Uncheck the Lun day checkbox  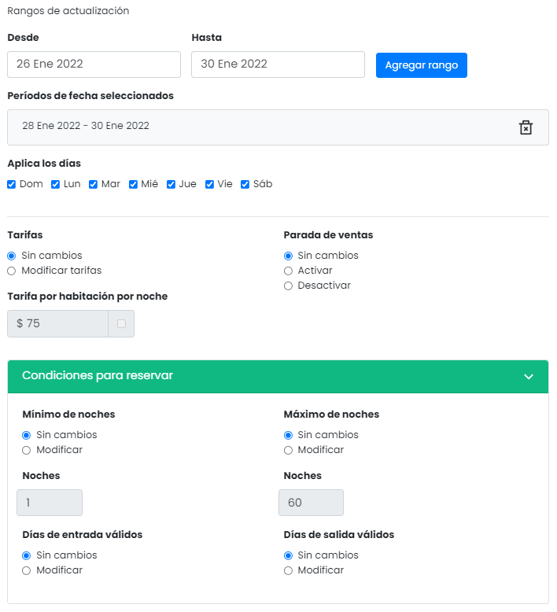click(x=55, y=184)
